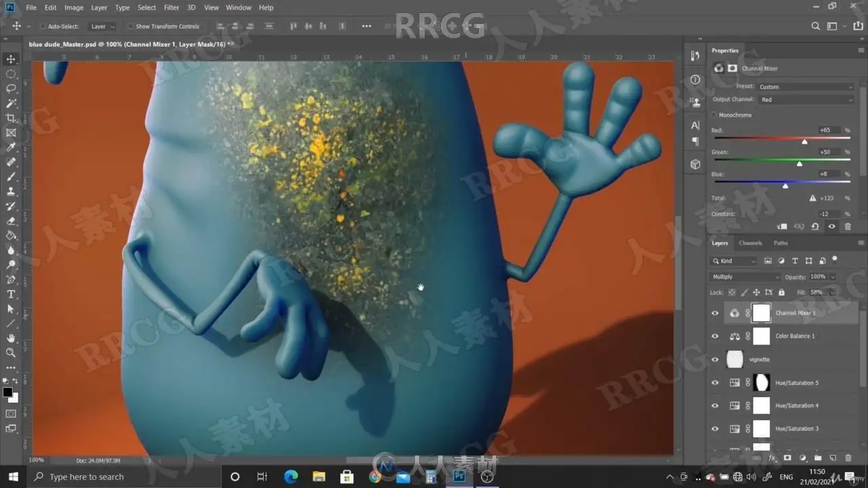Select the Horizontal Type tool
The height and width of the screenshot is (488, 868).
(x=11, y=293)
